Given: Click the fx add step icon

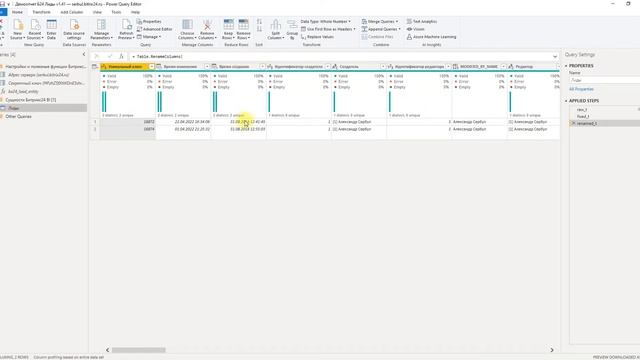Looking at the screenshot, I should pos(121,56).
